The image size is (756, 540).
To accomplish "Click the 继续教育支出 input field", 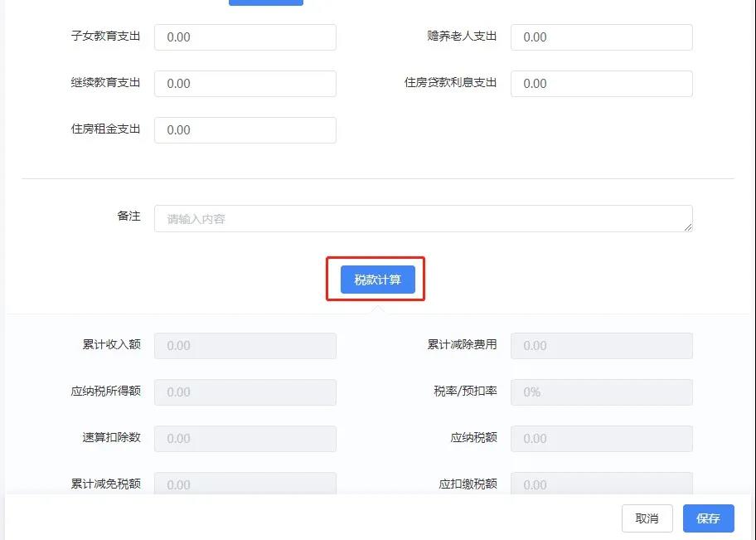I will point(245,84).
